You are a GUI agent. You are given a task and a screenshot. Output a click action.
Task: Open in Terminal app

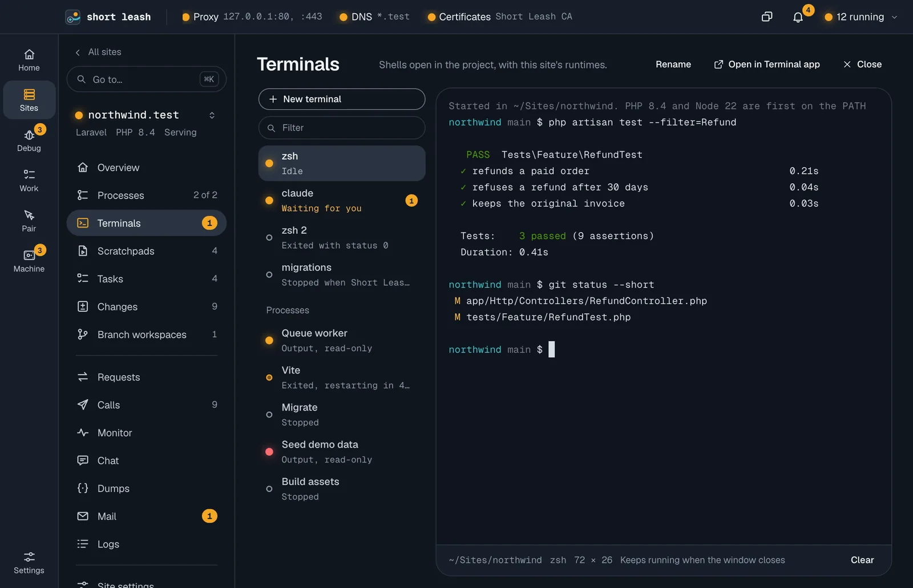767,64
